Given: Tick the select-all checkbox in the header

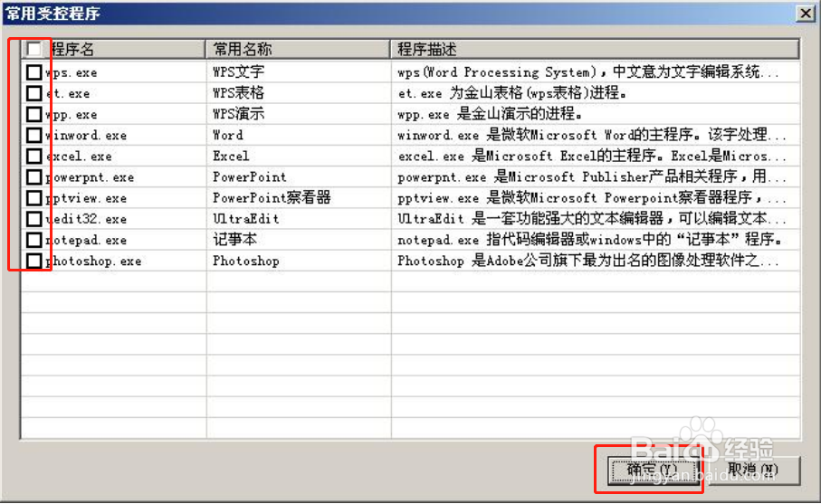Looking at the screenshot, I should pos(34,49).
